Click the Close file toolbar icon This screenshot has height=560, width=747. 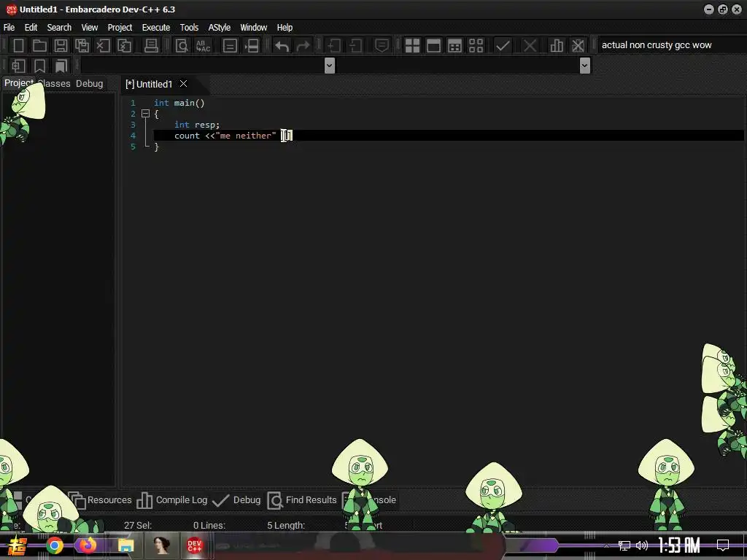[103, 46]
